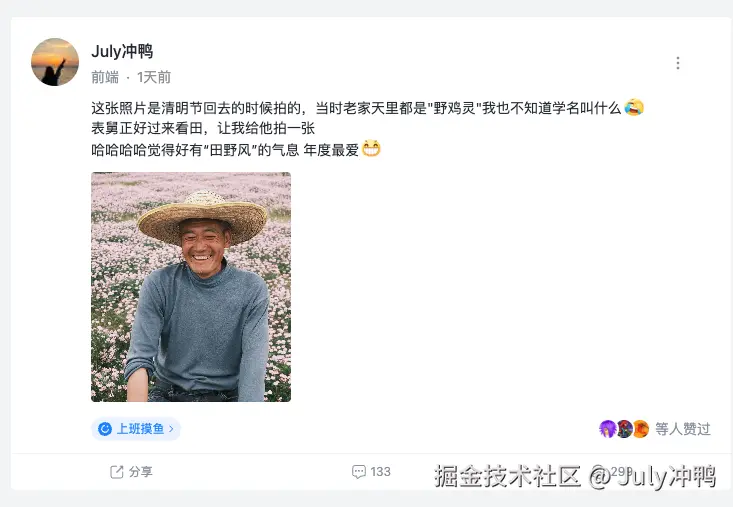View the 等人赞过 likers list
The width and height of the screenshot is (733, 507).
[x=683, y=429]
